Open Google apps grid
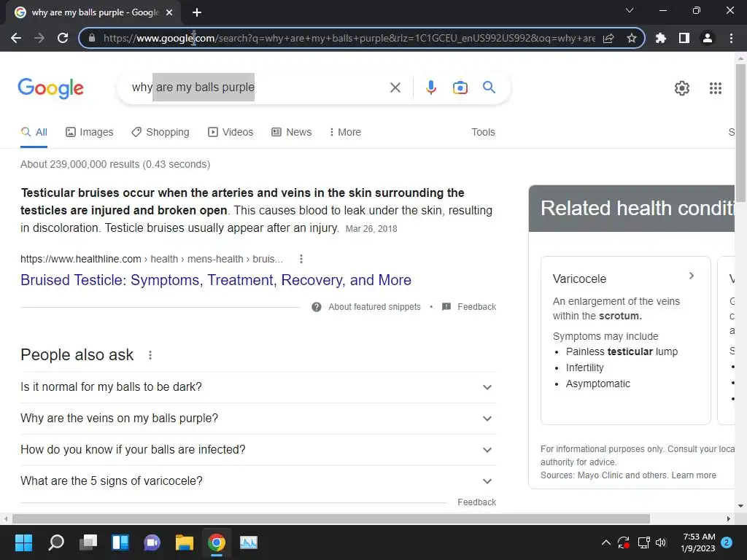This screenshot has width=747, height=560. click(x=715, y=88)
